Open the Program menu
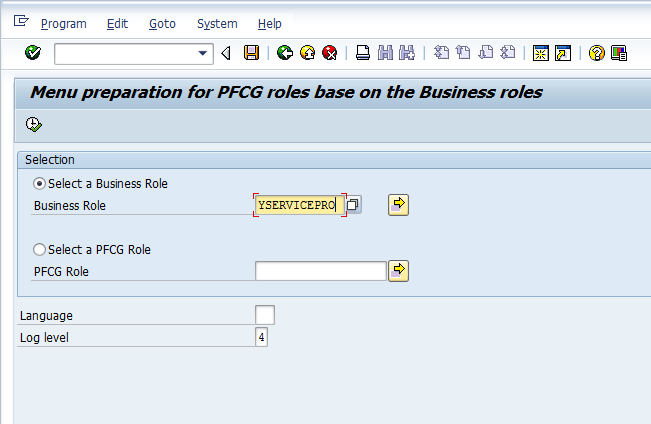The width and height of the screenshot is (651, 424). (64, 24)
